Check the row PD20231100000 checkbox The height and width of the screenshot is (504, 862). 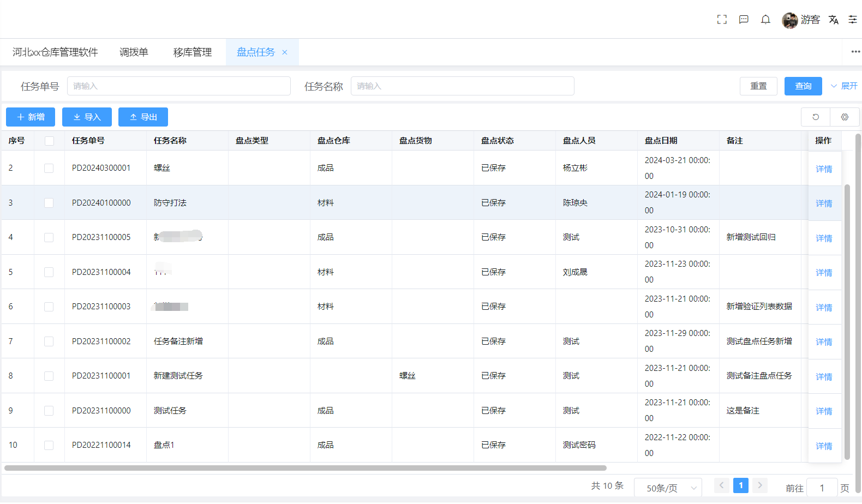click(49, 411)
